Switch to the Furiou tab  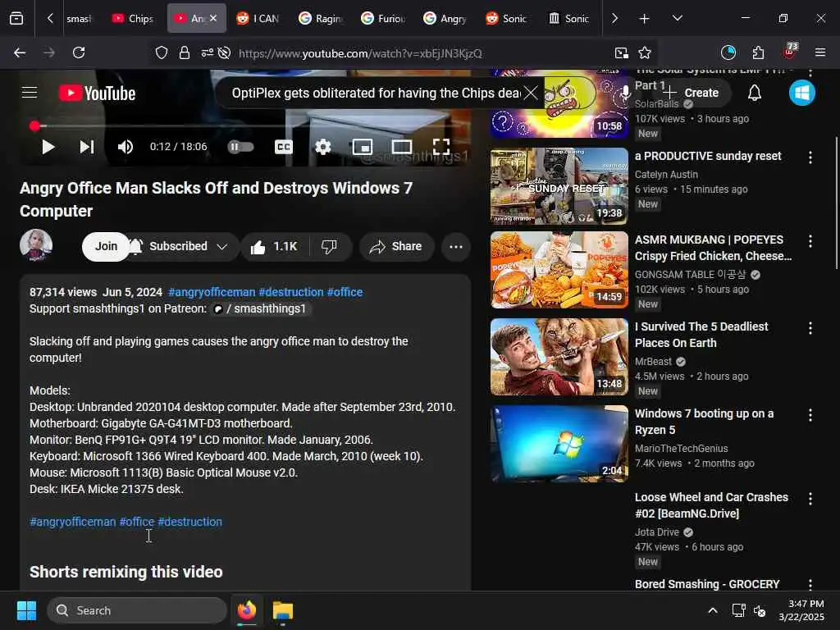pos(384,19)
